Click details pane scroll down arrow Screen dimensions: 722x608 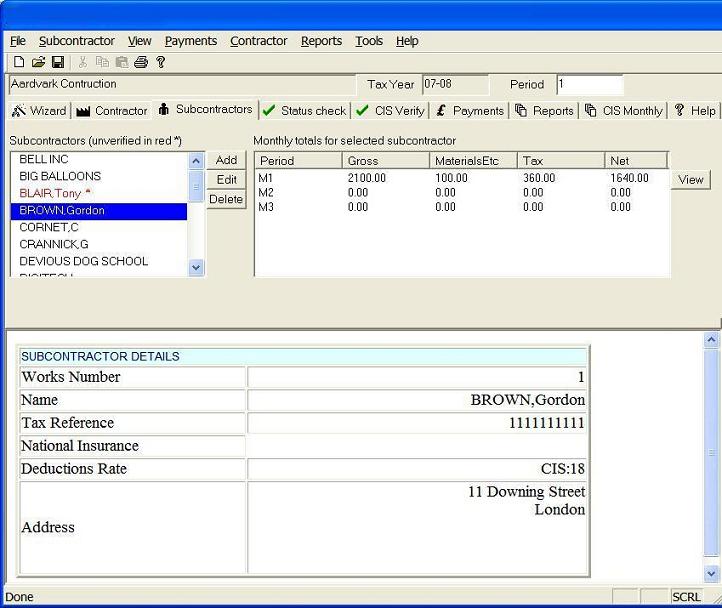coord(711,573)
